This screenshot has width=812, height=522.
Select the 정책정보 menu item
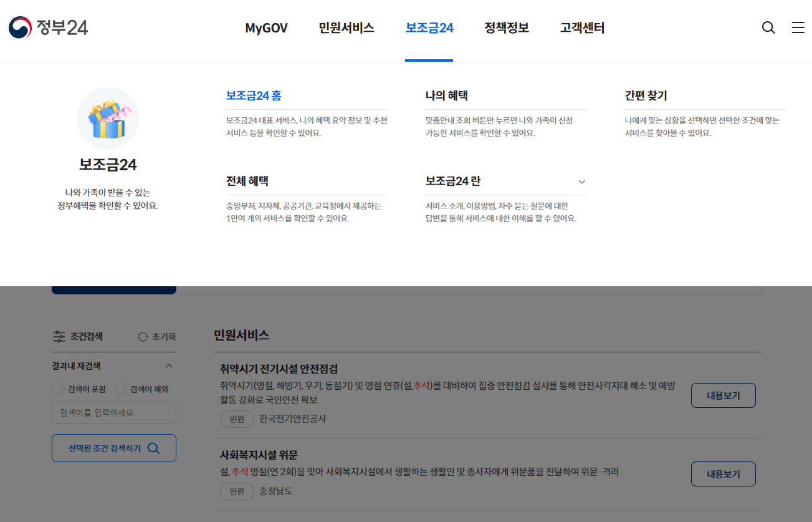coord(506,28)
